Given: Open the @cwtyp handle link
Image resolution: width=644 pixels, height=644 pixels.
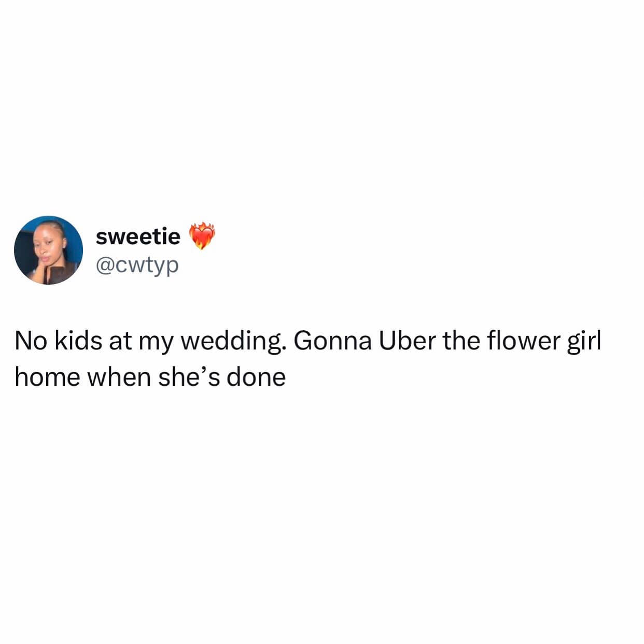Looking at the screenshot, I should [x=137, y=264].
